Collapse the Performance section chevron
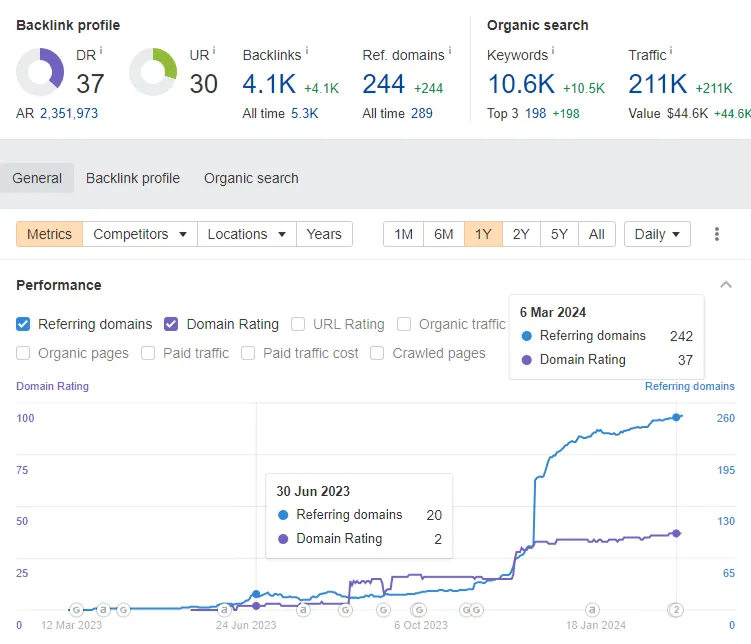 pyautogui.click(x=726, y=285)
